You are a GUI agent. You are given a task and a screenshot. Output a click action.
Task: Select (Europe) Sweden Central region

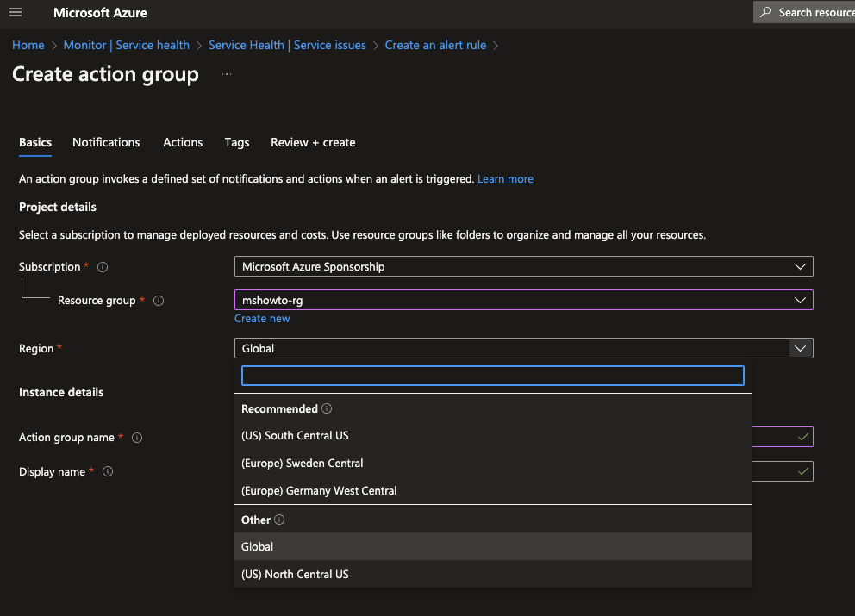coord(492,463)
